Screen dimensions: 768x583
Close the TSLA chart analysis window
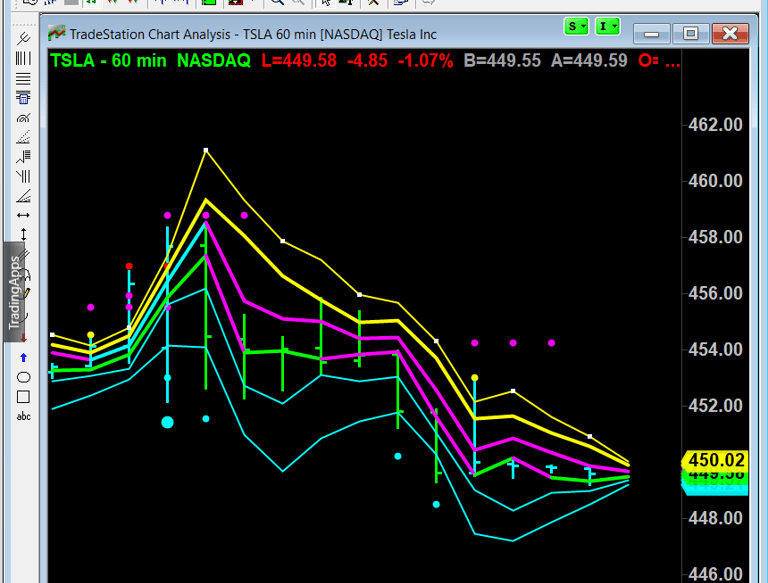pyautogui.click(x=730, y=33)
